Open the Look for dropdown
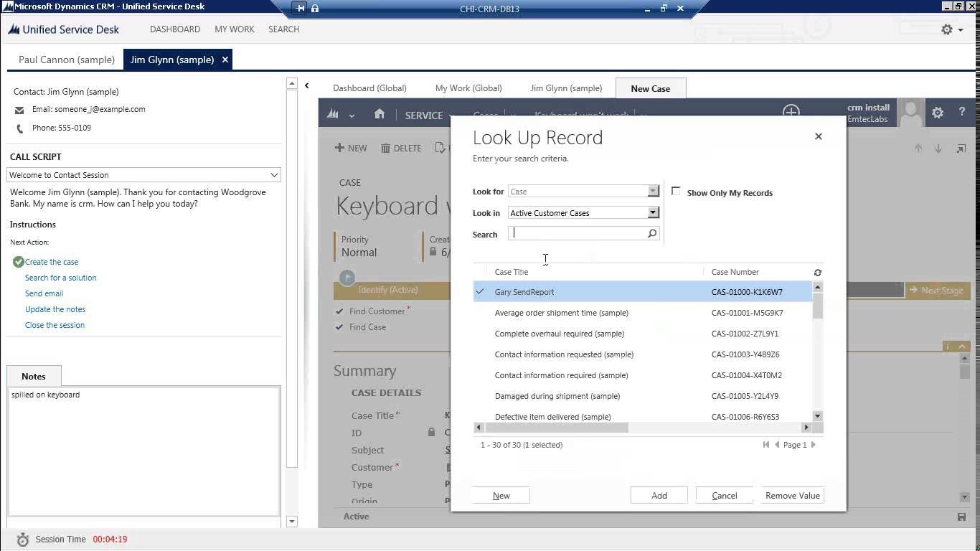The image size is (980, 551). click(x=653, y=191)
